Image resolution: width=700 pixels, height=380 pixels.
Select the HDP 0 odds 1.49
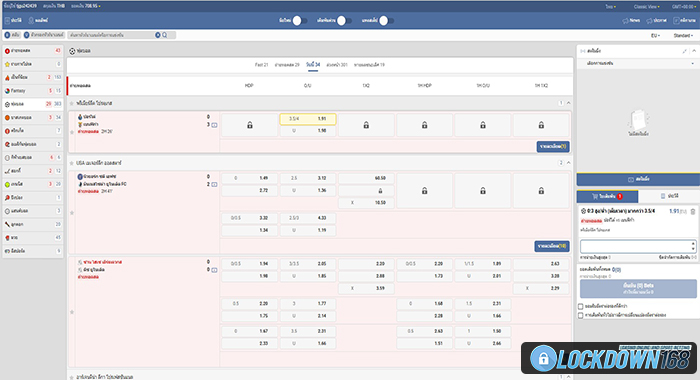[250, 178]
